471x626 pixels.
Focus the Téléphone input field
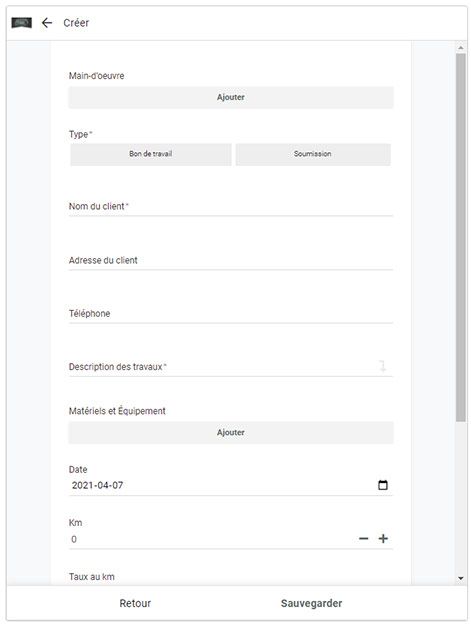[231, 314]
